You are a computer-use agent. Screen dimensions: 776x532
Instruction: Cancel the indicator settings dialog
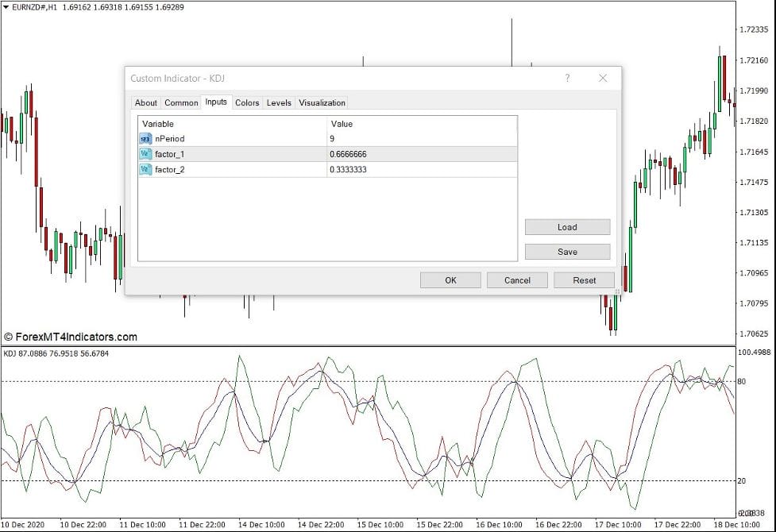point(517,279)
